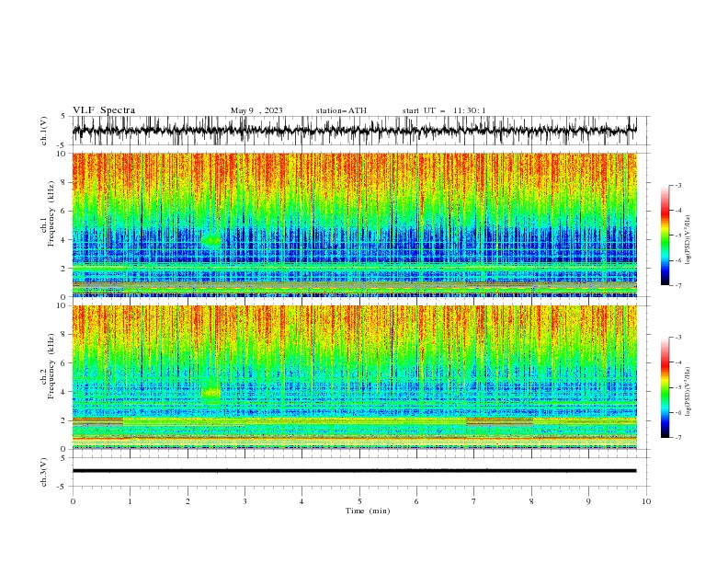Viewport: 728px width, 563px height.
Task: Click the "VLF Spectra" plot title
Action: [104, 110]
